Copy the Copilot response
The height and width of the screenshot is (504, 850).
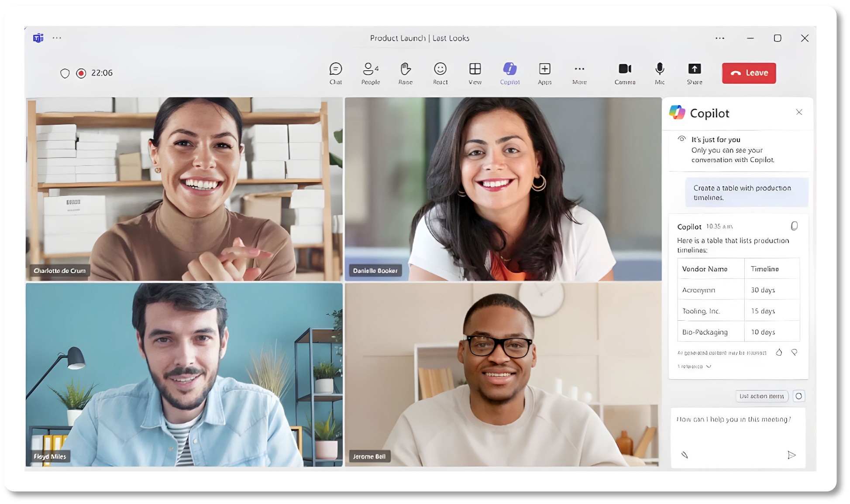click(794, 226)
